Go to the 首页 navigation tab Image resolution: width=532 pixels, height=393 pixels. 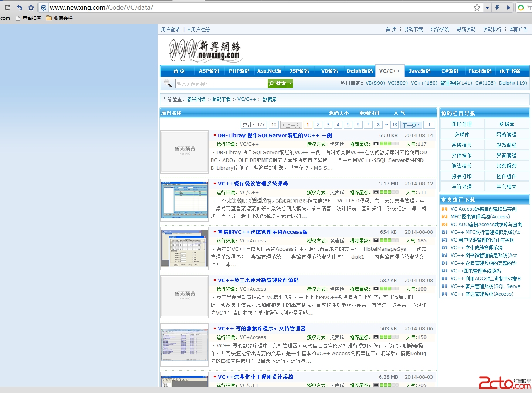pos(179,71)
